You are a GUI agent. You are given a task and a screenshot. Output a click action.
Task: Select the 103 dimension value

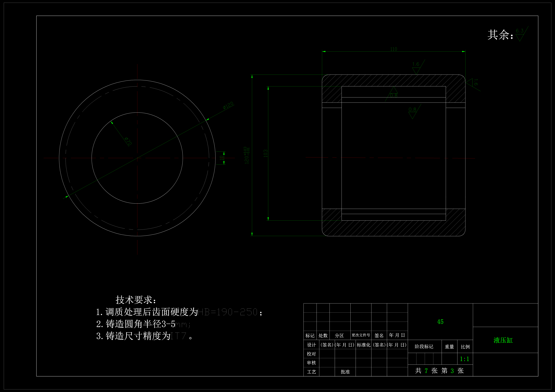(x=265, y=153)
